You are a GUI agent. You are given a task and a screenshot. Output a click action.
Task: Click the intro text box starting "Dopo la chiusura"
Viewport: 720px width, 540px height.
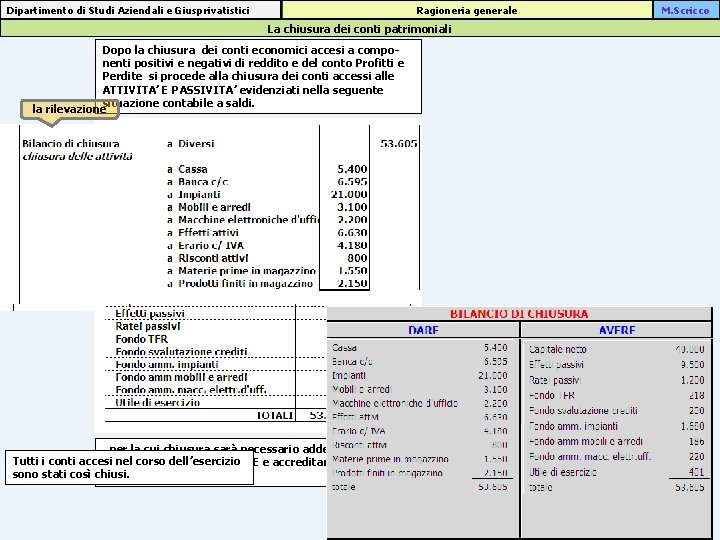258,76
